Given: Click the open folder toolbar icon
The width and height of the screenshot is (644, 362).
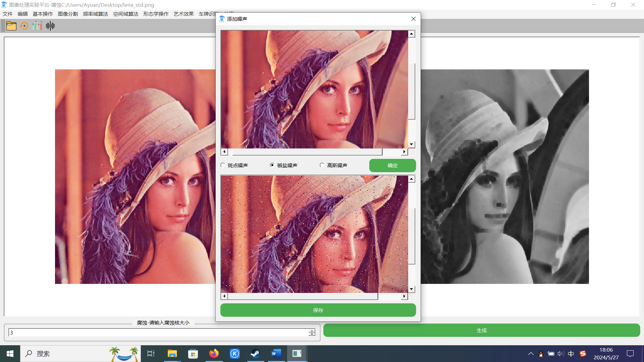Looking at the screenshot, I should point(11,26).
